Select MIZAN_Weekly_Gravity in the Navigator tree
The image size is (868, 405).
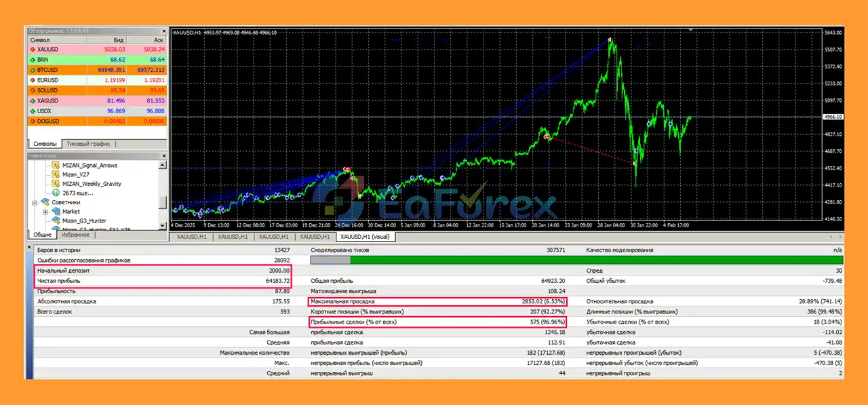[x=92, y=184]
